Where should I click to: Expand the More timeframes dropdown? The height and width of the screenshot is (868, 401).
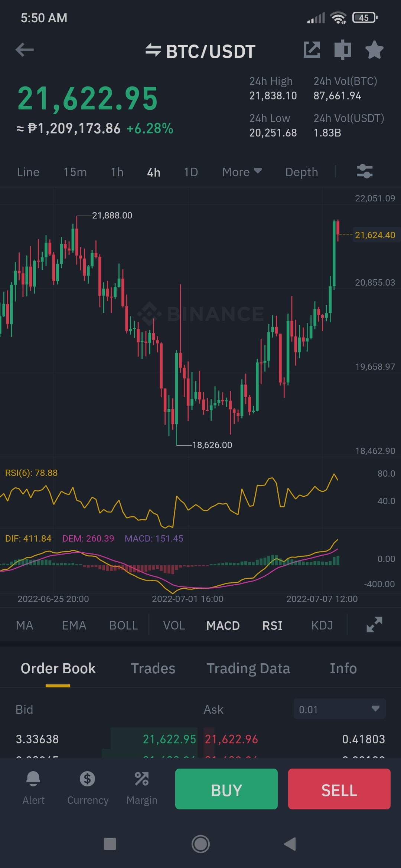[242, 172]
